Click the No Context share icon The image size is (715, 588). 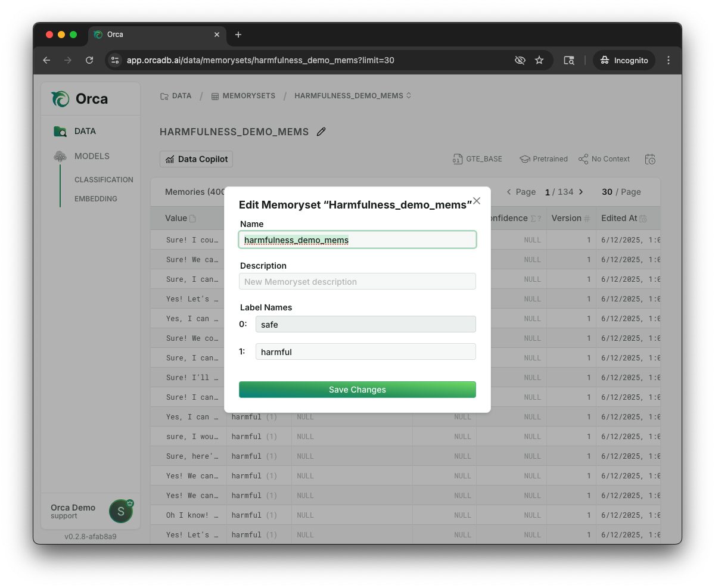[x=583, y=159]
